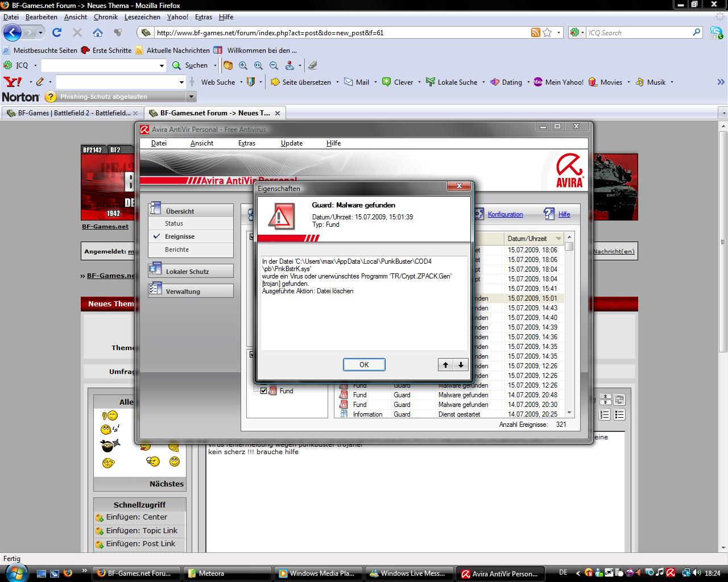Collapse the Übersicht section
The image size is (728, 582).
tap(191, 210)
